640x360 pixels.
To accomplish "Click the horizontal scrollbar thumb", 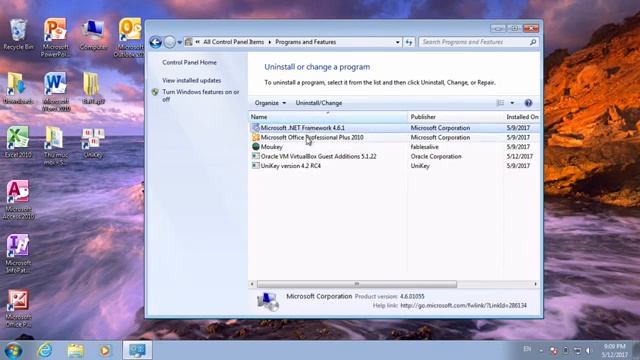I will [357, 284].
